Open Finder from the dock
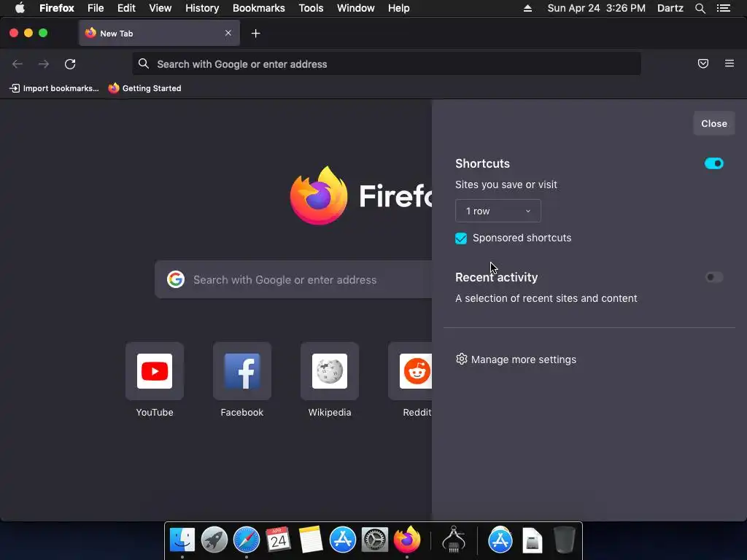 [182, 540]
